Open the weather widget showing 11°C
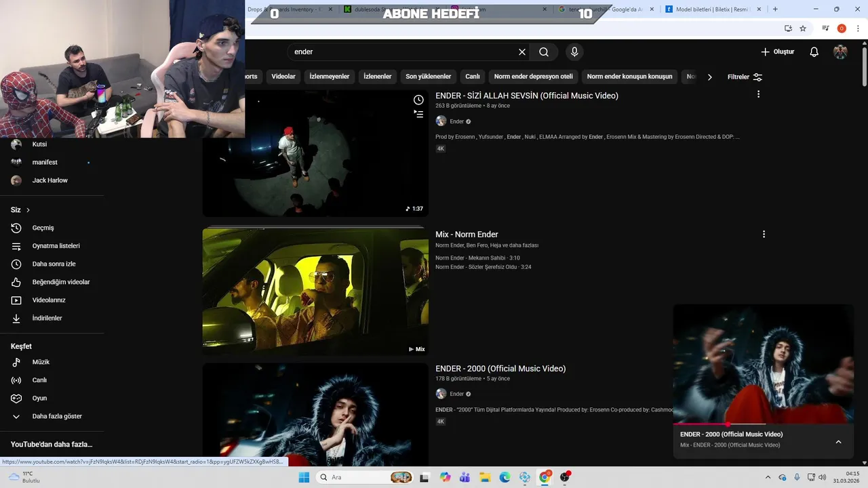 [x=26, y=477]
